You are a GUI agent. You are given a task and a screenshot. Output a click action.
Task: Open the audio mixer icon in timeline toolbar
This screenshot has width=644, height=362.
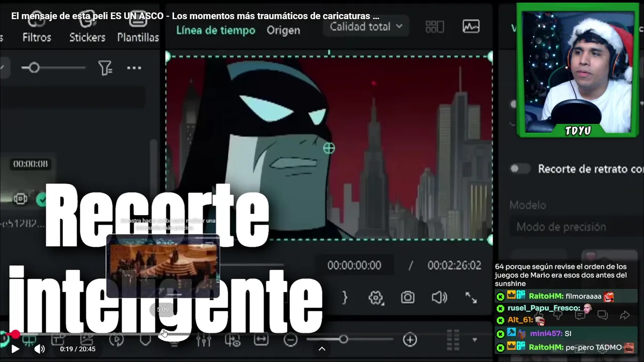point(203,340)
